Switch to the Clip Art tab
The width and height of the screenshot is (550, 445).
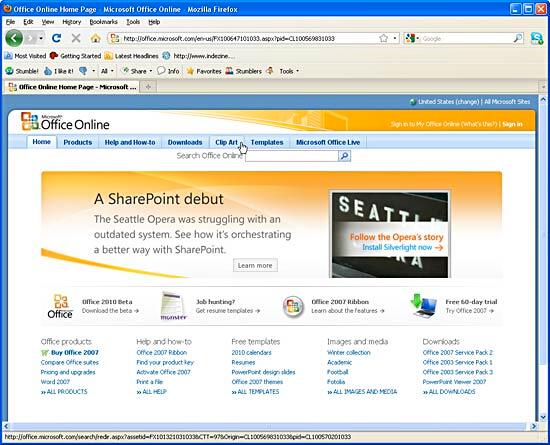click(x=226, y=142)
